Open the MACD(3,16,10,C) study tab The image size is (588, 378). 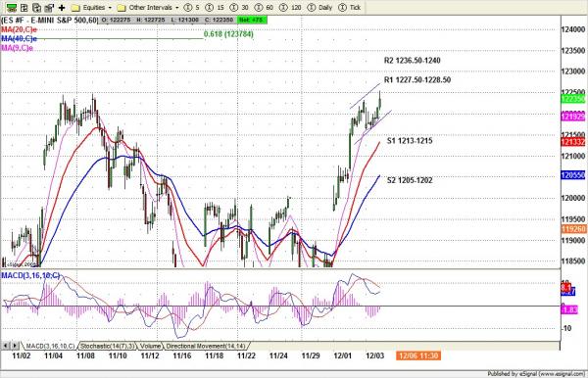click(x=50, y=346)
